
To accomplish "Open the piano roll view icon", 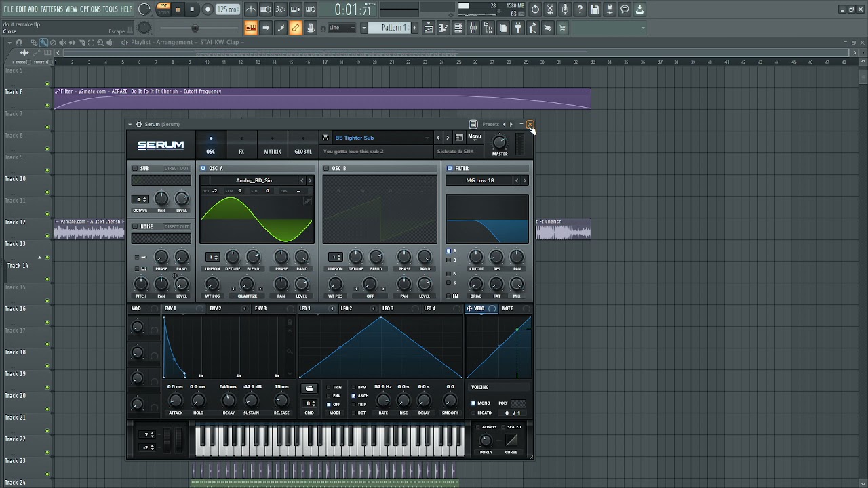I will pos(443,28).
